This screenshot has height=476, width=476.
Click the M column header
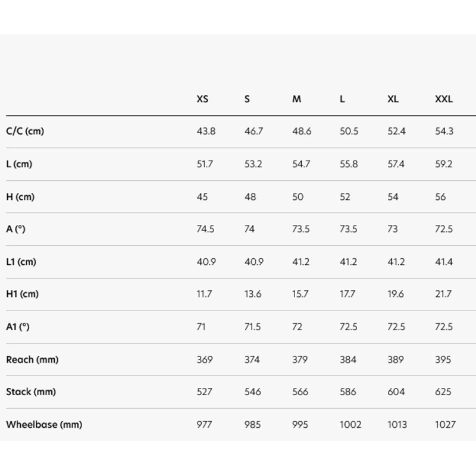[296, 99]
